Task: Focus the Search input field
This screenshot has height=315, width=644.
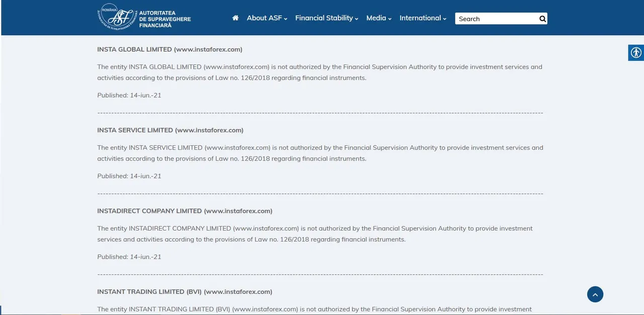Action: [x=497, y=19]
